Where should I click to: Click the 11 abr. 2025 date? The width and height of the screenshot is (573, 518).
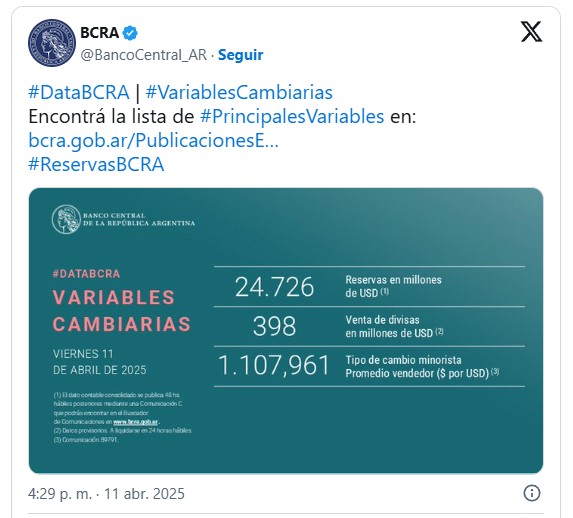tap(144, 494)
